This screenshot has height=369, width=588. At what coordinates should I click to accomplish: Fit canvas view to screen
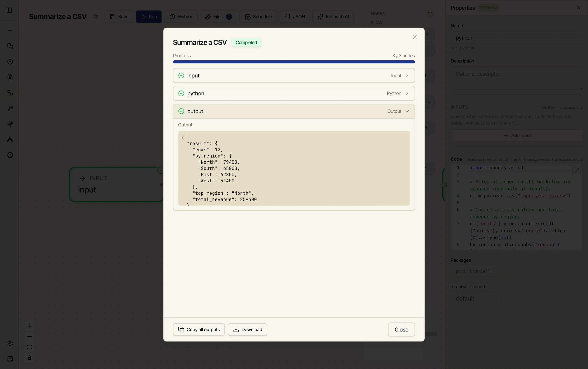tap(30, 347)
